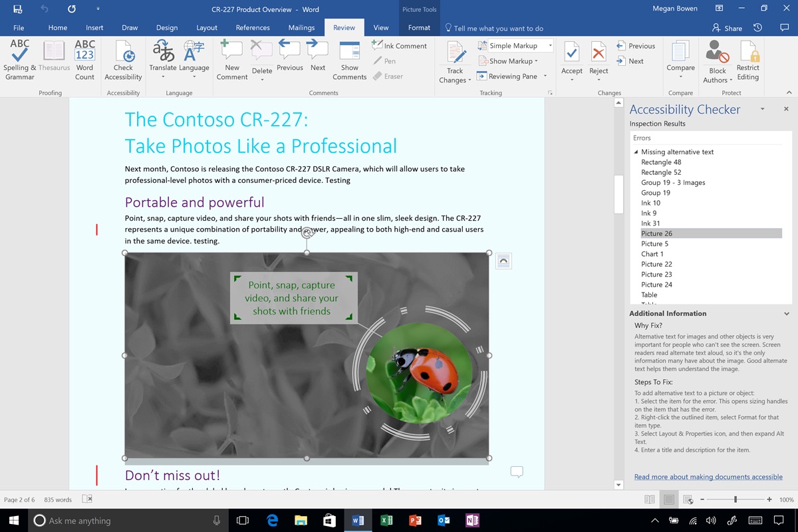The height and width of the screenshot is (532, 798).
Task: Click the zoom slider in the status bar
Action: coord(735,499)
